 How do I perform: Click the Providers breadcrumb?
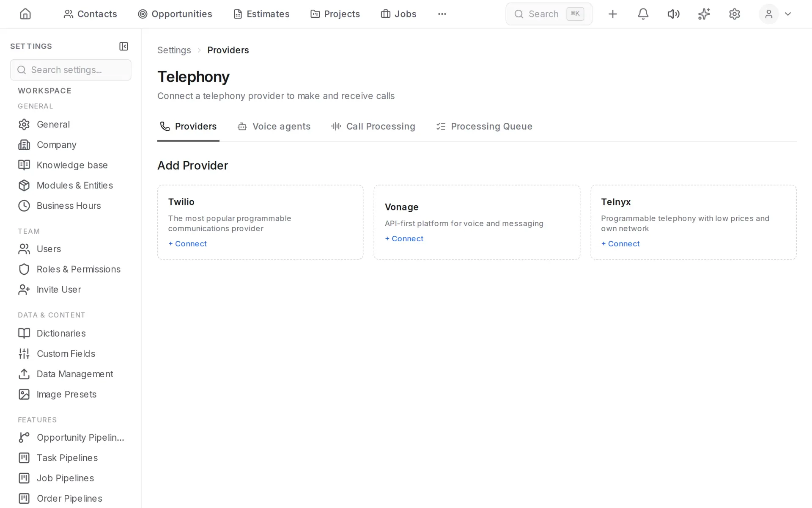click(228, 50)
